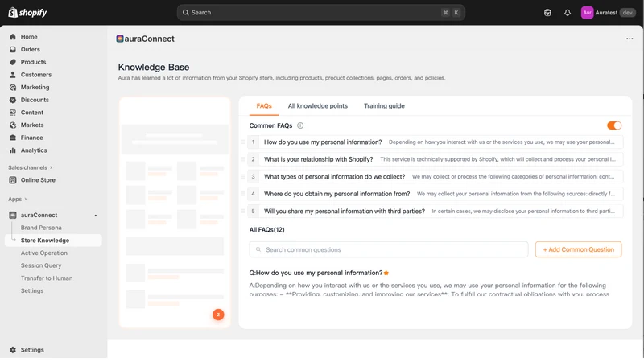Go to Content section
644x362 pixels.
[x=32, y=113]
